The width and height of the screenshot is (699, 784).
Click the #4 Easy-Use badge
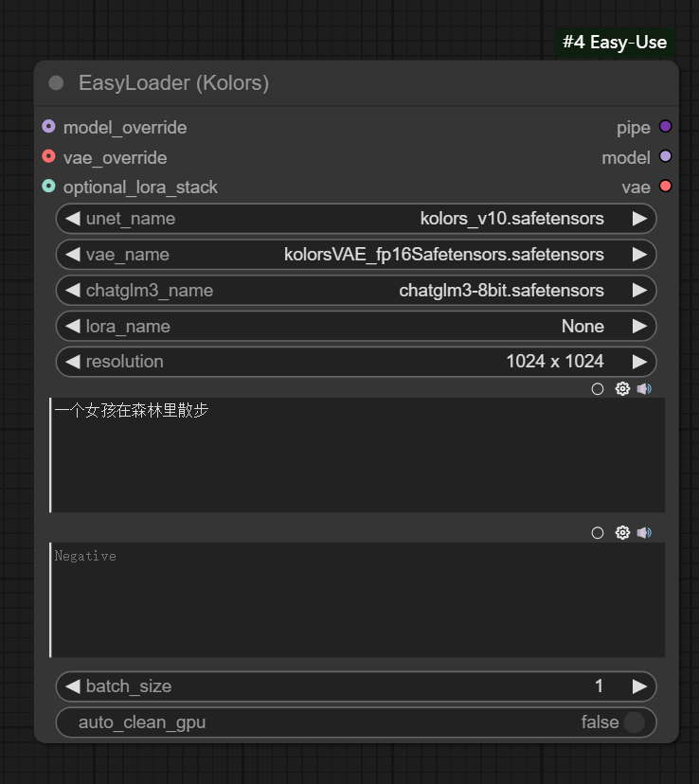615,43
